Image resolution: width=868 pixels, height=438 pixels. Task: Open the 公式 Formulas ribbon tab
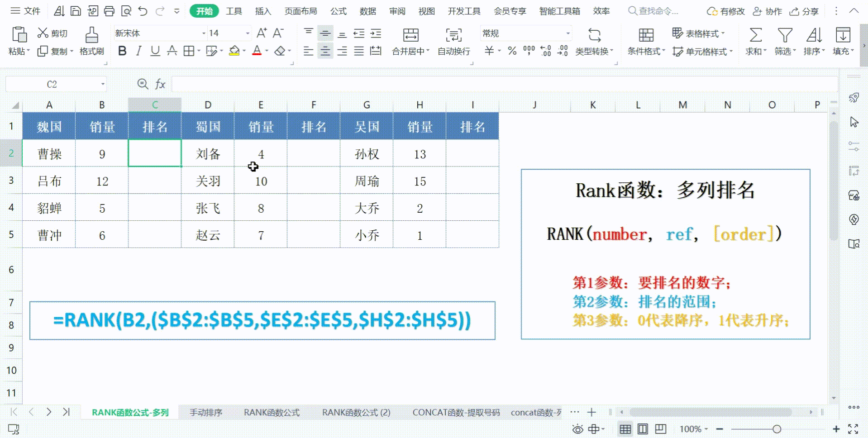pyautogui.click(x=338, y=11)
